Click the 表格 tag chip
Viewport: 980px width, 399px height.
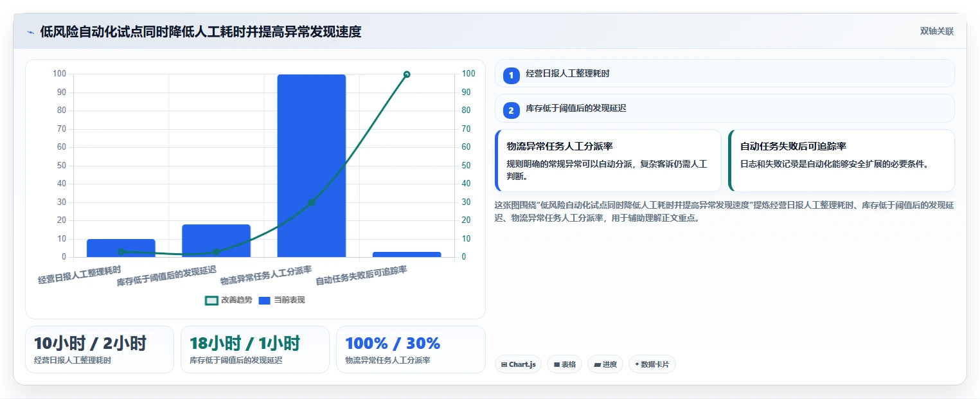564,364
